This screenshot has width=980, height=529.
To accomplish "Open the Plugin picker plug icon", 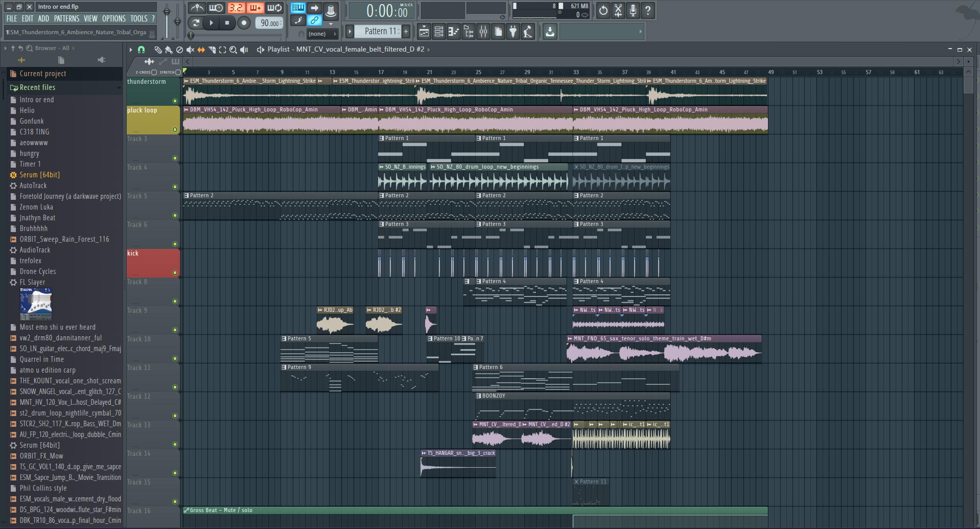I will click(513, 32).
